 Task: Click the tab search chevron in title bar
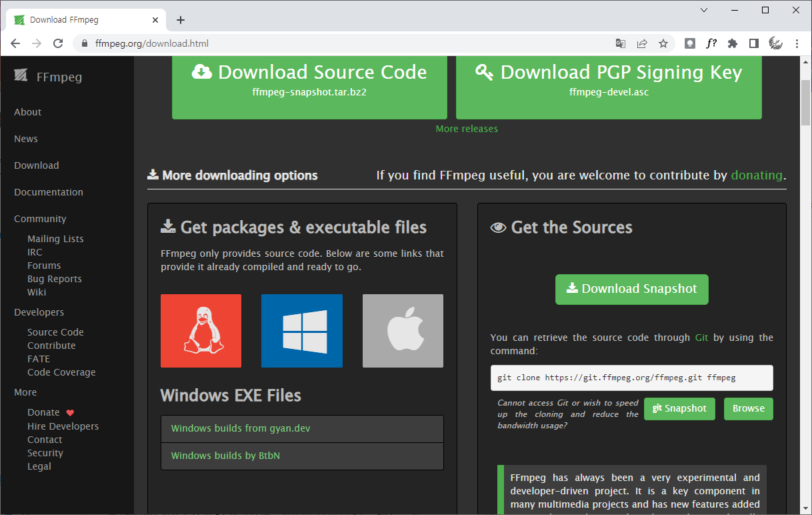click(x=704, y=10)
